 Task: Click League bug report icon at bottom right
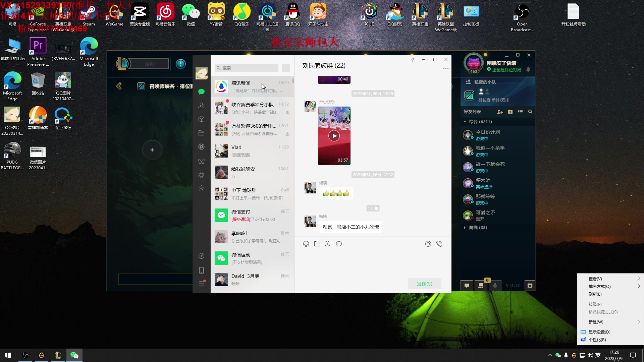530,286
